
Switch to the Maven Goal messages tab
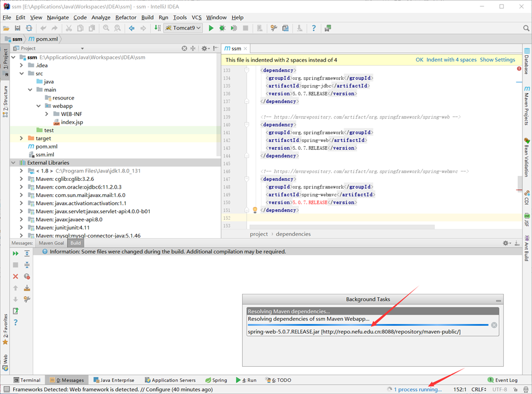[x=51, y=243]
